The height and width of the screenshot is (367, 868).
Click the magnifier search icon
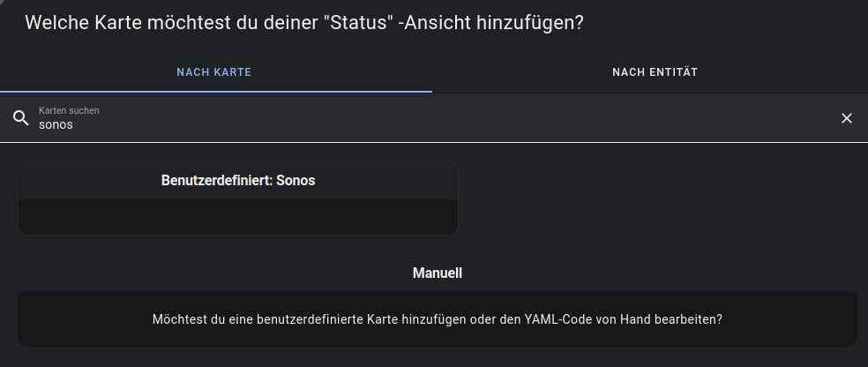[20, 118]
